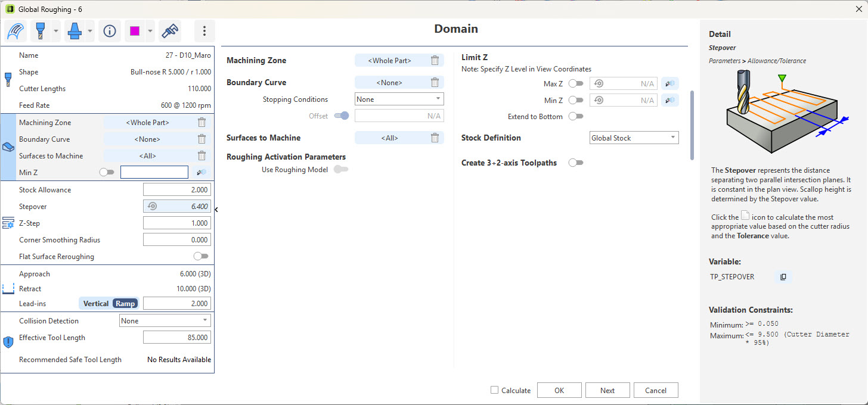The image size is (868, 405).
Task: Expand the color swatch dropdown arrow
Action: (150, 31)
